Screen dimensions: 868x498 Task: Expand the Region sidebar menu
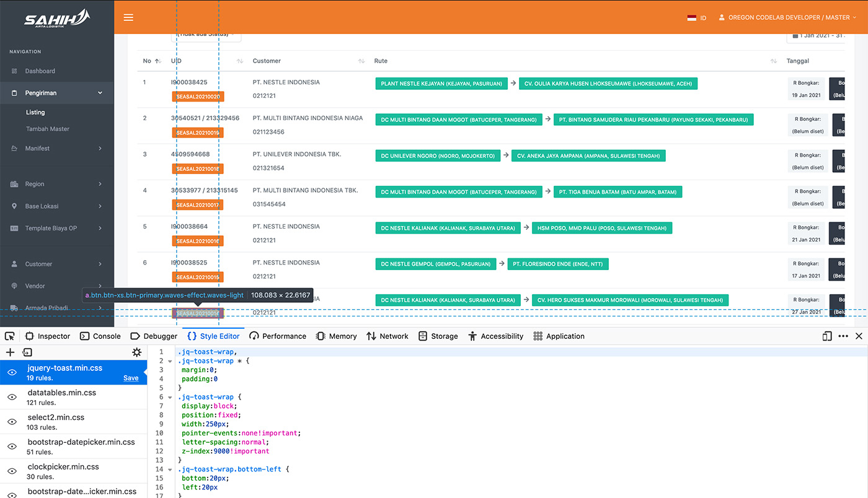pos(57,184)
